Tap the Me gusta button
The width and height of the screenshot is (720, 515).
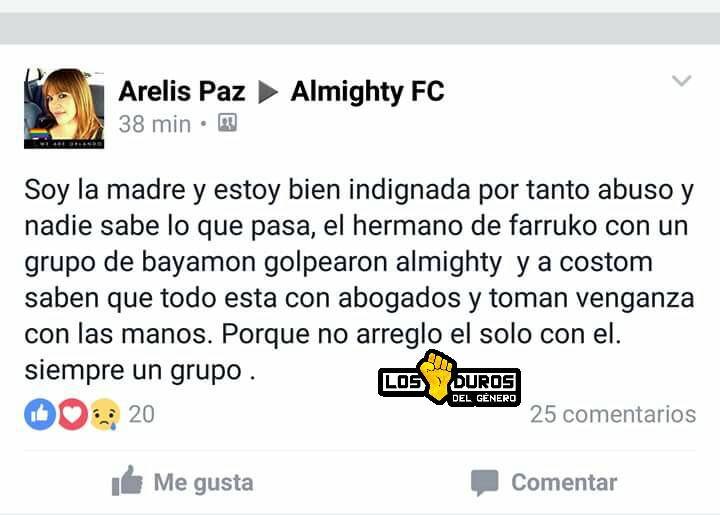(x=183, y=482)
